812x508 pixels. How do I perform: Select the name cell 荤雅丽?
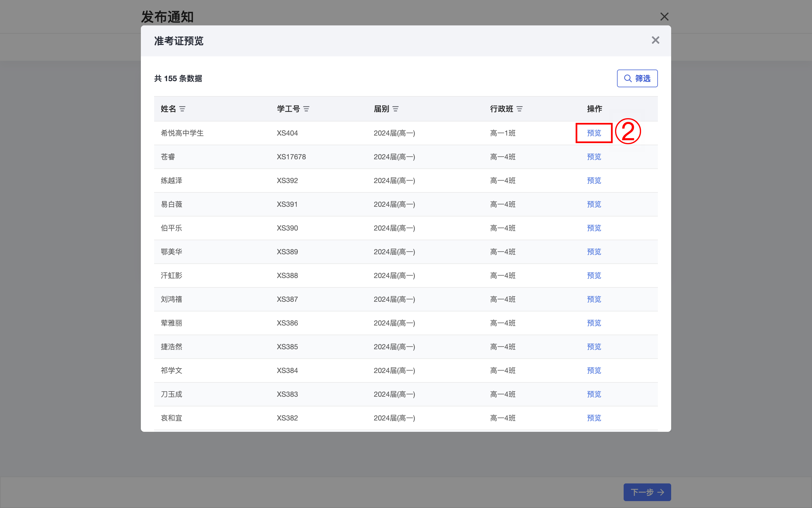(172, 323)
